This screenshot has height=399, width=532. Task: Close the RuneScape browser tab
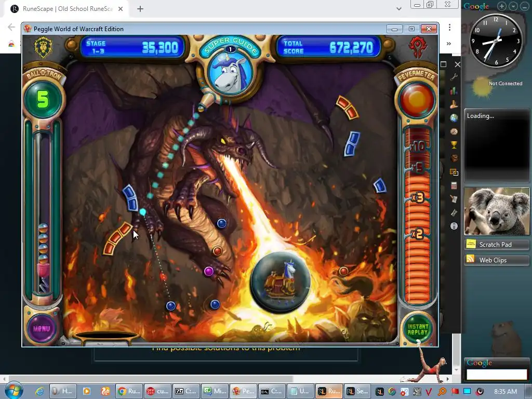[121, 9]
